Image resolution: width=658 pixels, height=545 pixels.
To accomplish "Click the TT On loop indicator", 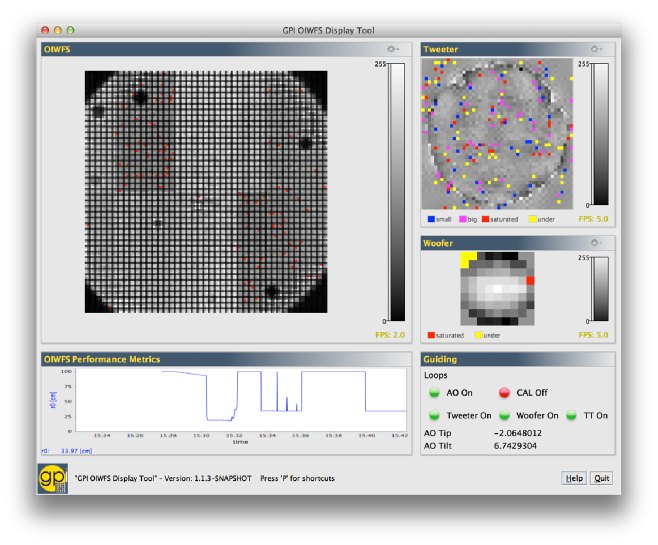I will click(573, 415).
